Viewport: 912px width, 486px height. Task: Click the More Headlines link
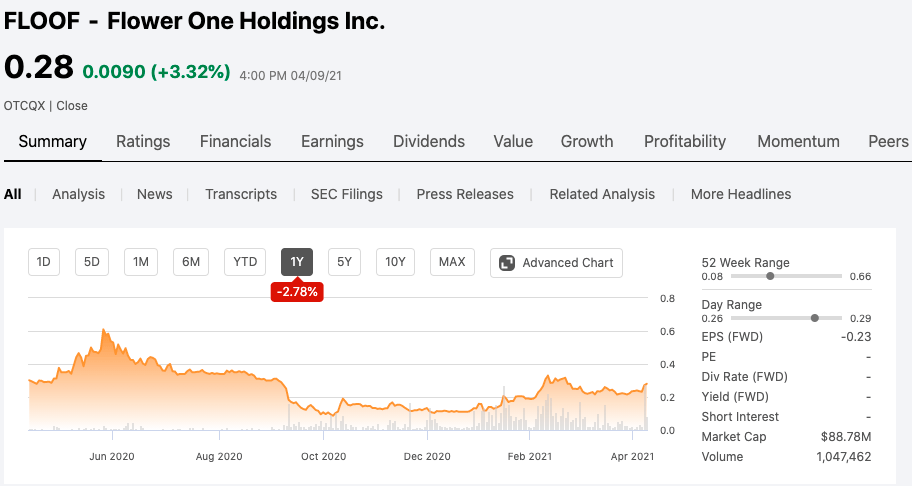(x=740, y=194)
